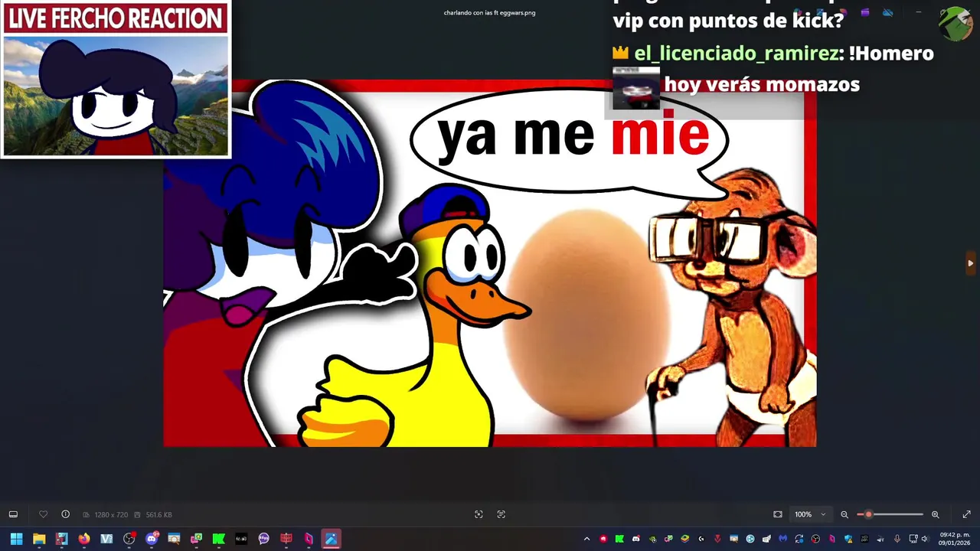
Task: Open File Explorer from the taskbar
Action: pyautogui.click(x=39, y=539)
